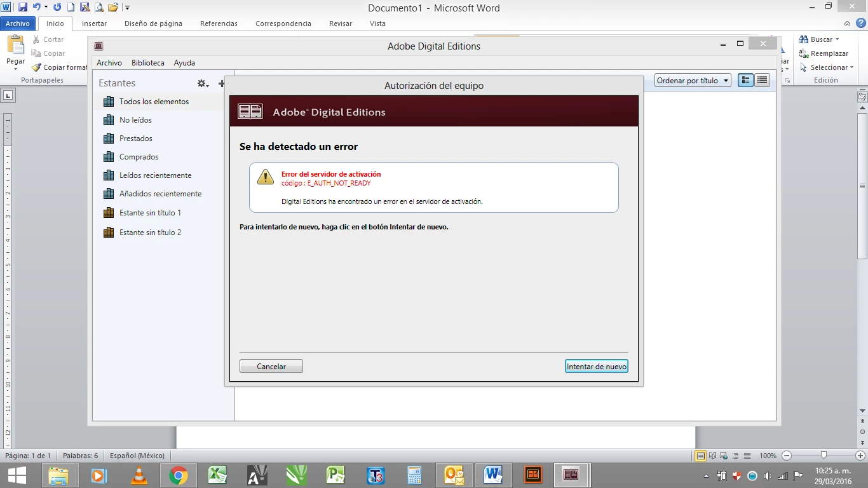Open File Explorer from taskbar
868x488 pixels.
(58, 475)
